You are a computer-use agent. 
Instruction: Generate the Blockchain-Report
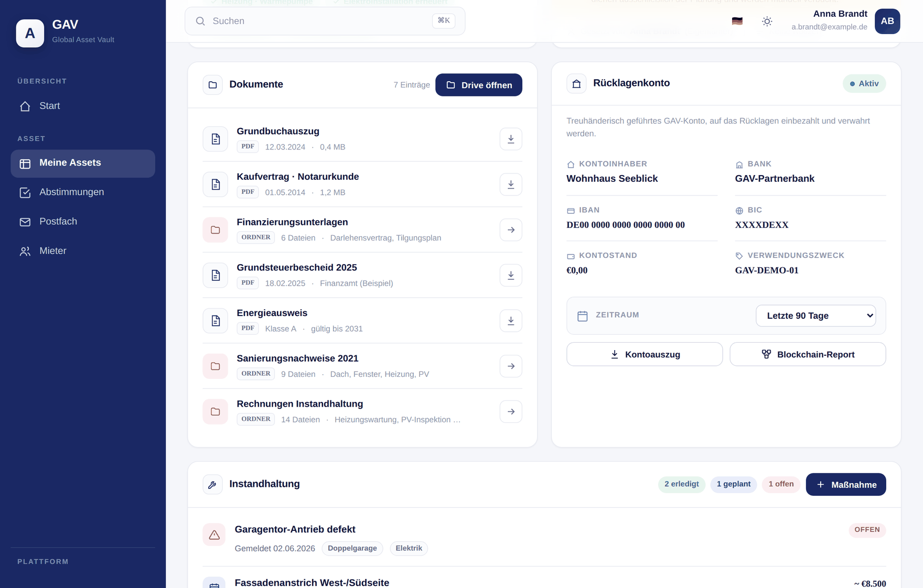pyautogui.click(x=808, y=354)
